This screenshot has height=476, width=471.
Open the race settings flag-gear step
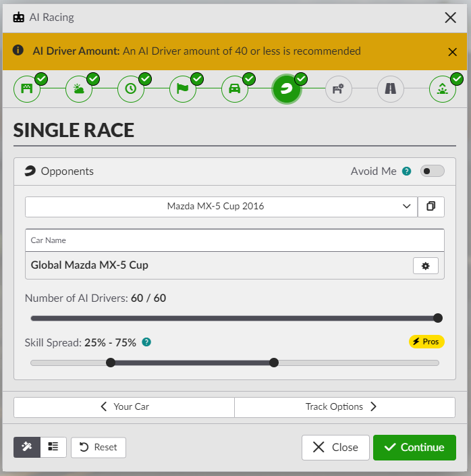pos(338,89)
